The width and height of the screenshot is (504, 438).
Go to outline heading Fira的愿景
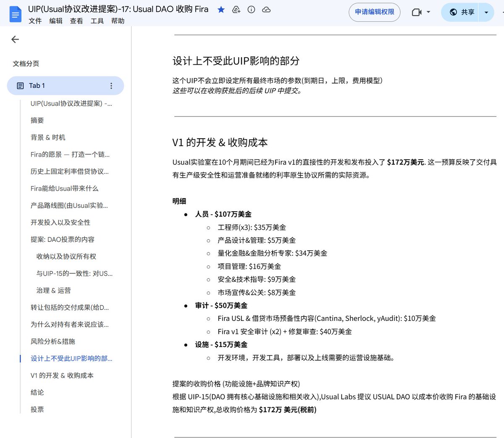point(70,154)
